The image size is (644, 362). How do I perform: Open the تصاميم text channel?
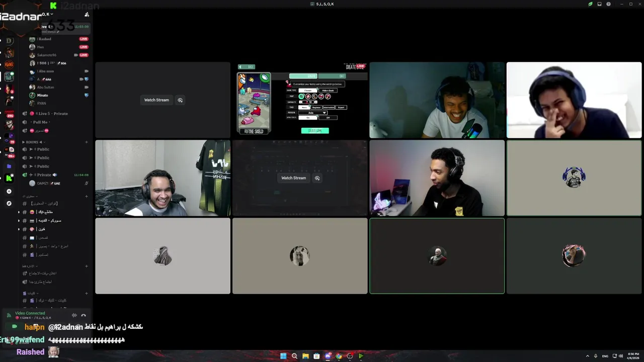54,255
